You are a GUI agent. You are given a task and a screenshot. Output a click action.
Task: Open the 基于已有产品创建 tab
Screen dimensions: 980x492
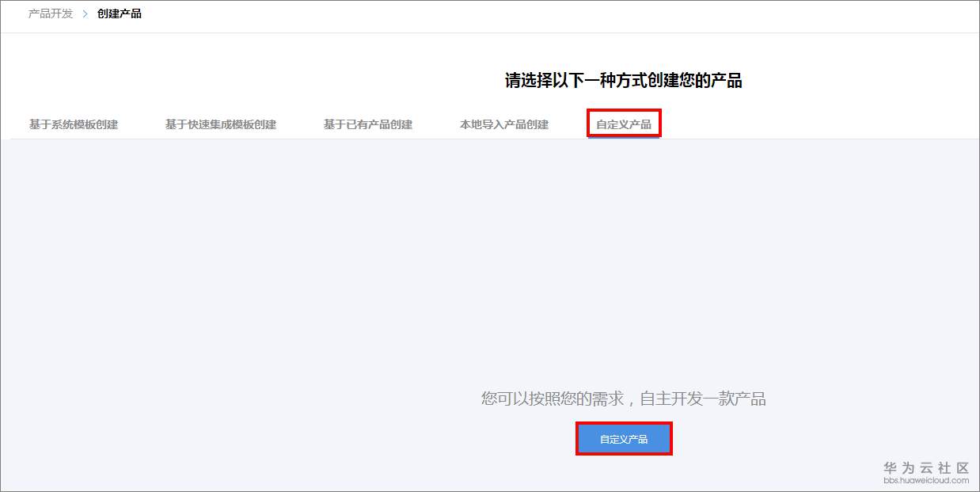point(368,124)
